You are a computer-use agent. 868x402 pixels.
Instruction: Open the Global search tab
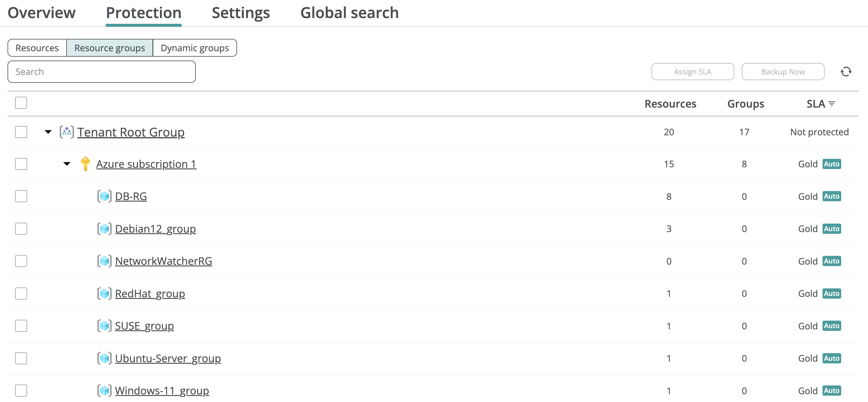click(x=349, y=13)
